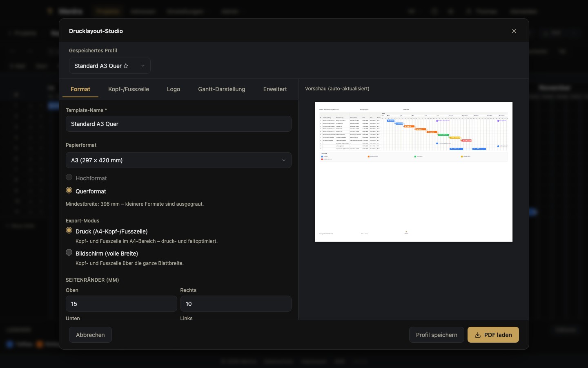Focus the Oben margin input
This screenshot has width=588, height=368.
(x=121, y=304)
